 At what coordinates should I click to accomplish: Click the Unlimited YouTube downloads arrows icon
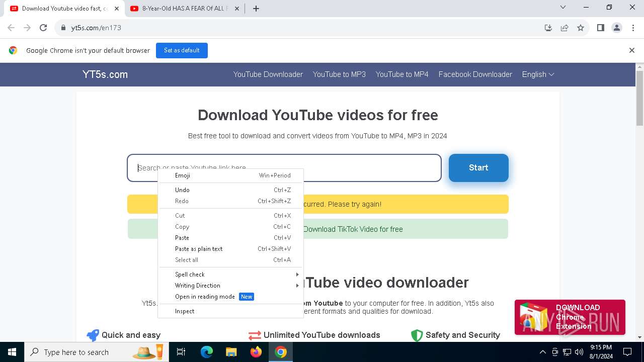coord(255,335)
